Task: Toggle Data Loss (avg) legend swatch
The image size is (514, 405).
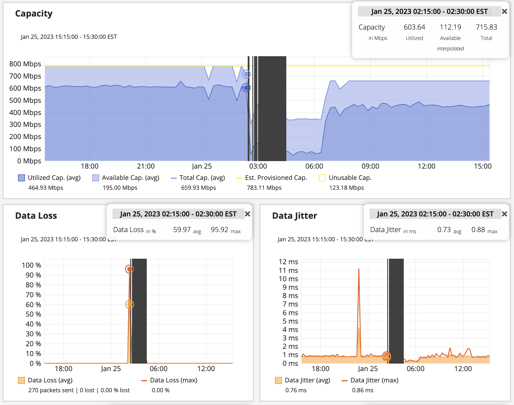Action: 21,380
